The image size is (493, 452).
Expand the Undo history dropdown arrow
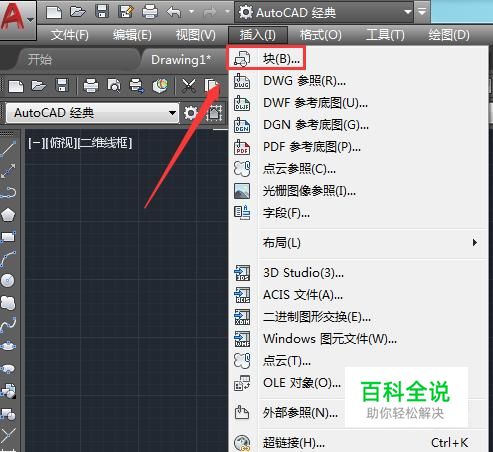[x=191, y=12]
